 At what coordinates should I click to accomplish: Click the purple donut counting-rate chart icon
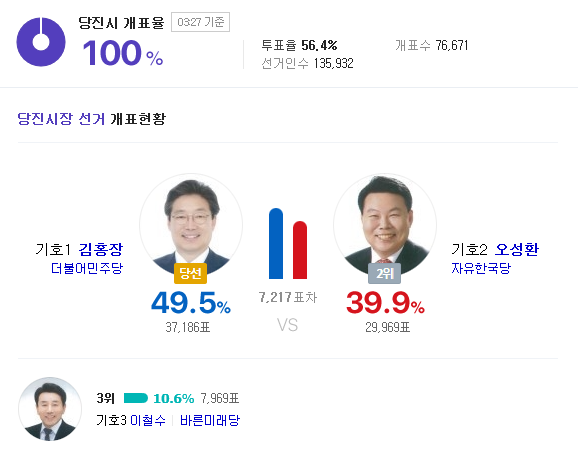tap(41, 42)
